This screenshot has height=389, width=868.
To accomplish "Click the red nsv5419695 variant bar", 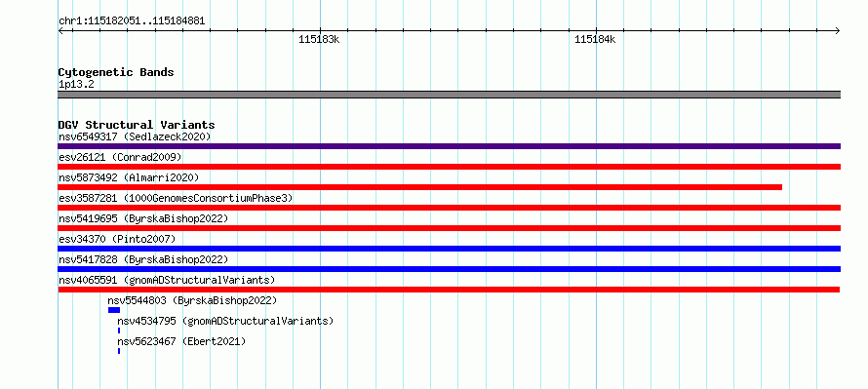I will 449,228.
